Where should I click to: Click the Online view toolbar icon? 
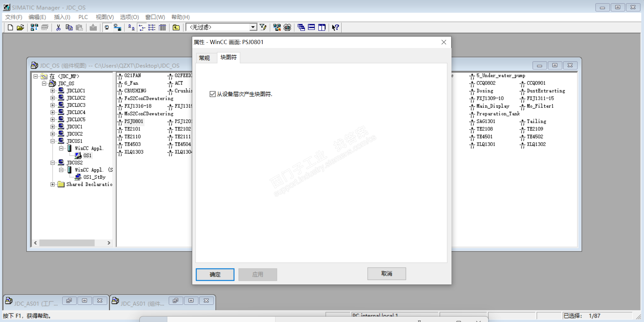click(117, 28)
